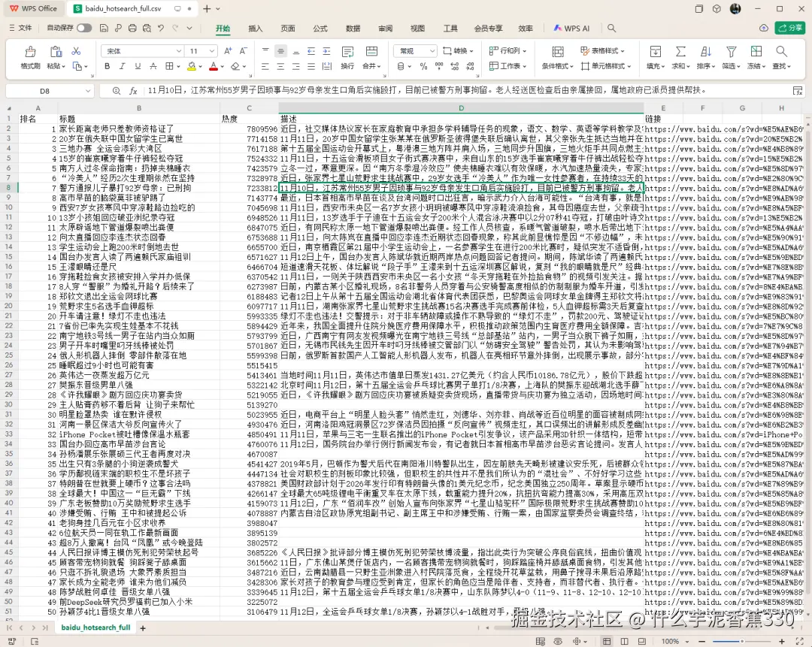
Task: Apply Bold formatting
Action: pos(108,66)
